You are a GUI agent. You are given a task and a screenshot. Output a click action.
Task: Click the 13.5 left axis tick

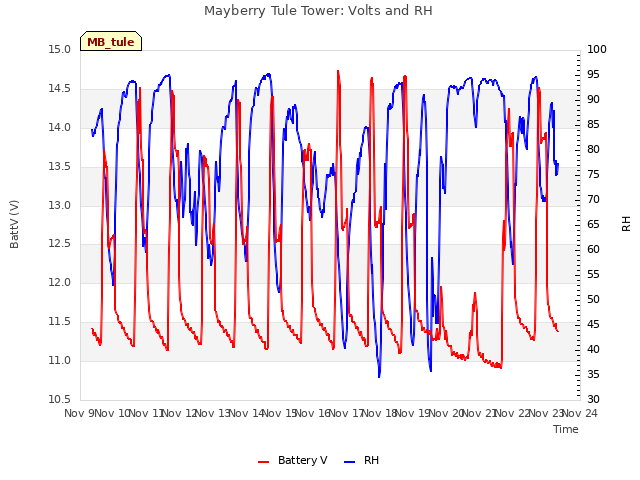pos(60,167)
